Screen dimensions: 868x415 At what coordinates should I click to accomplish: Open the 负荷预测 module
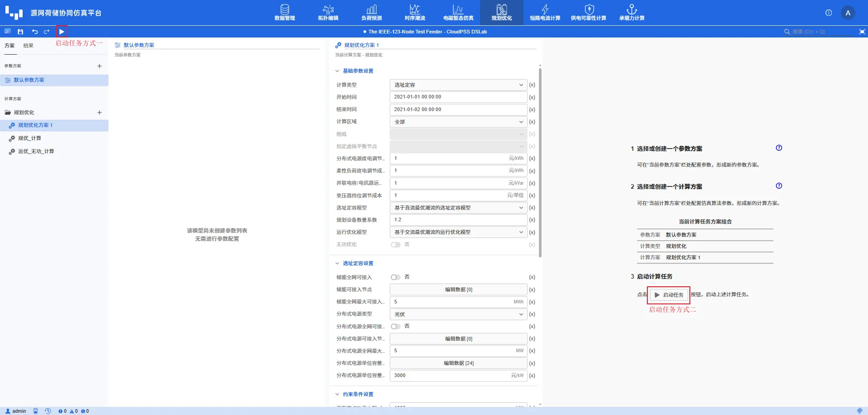point(372,12)
